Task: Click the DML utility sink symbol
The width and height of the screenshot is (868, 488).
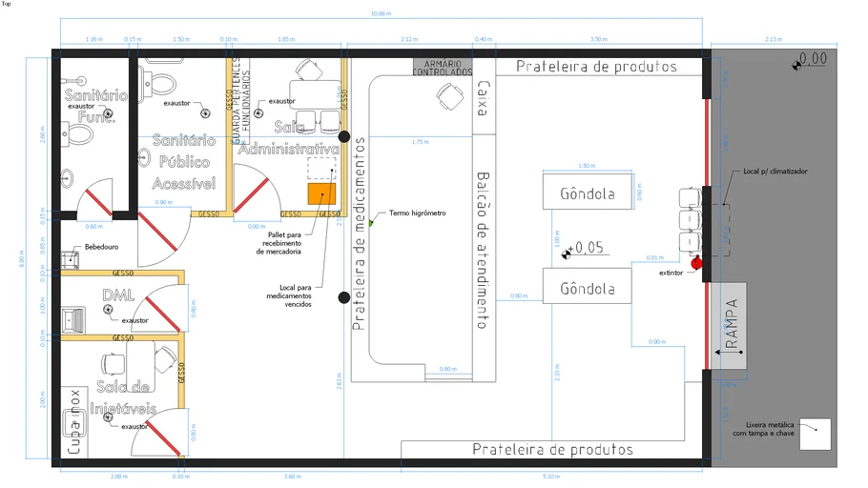Action: [x=72, y=320]
